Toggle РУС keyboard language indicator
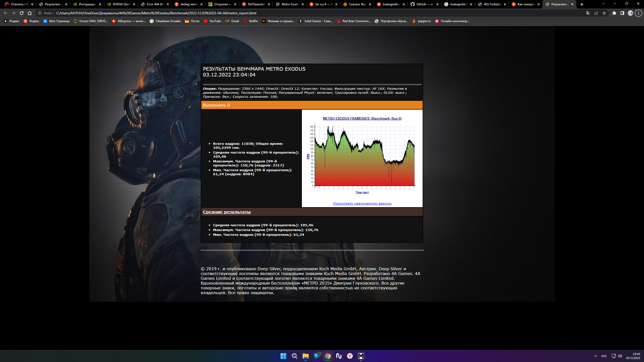The image size is (644, 362). click(x=604, y=356)
